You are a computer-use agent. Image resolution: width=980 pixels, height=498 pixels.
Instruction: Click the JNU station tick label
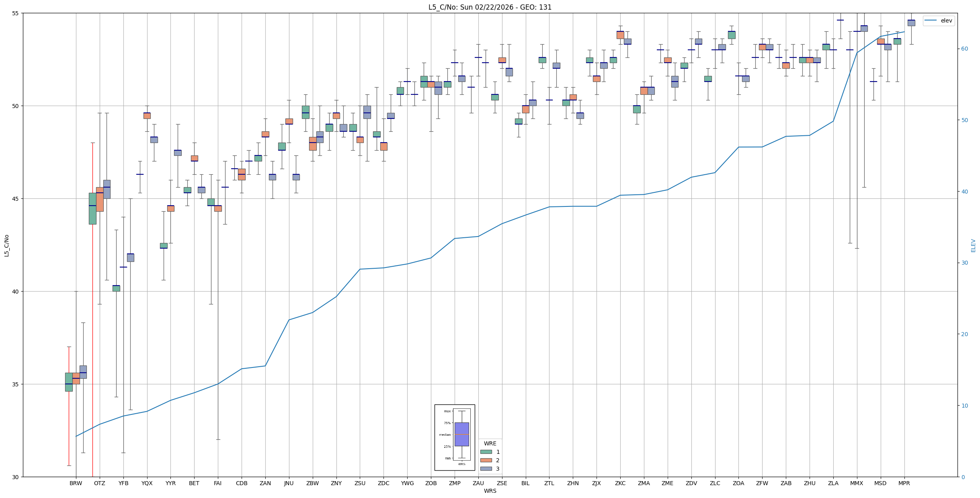(289, 483)
